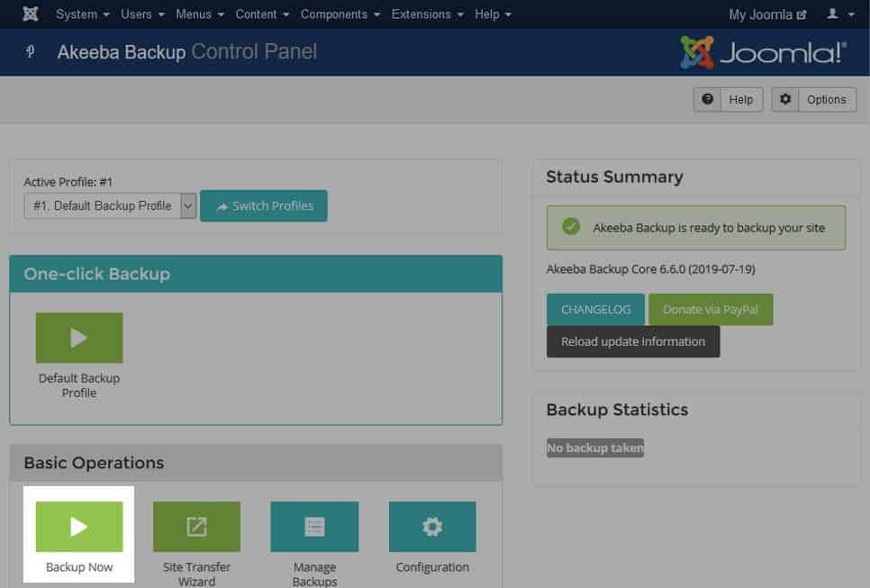Open the Menus menu
The height and width of the screenshot is (588, 870).
(x=200, y=14)
